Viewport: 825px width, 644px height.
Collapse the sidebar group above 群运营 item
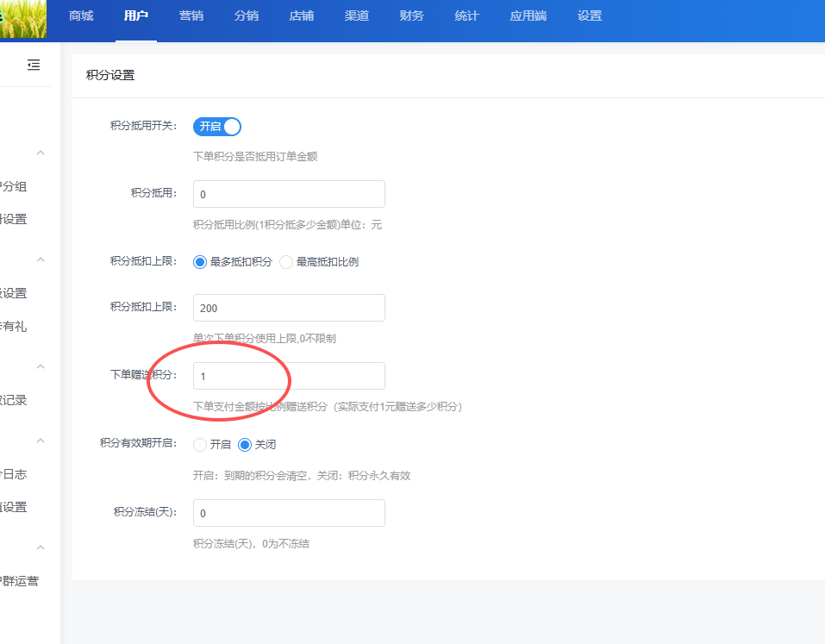41,547
